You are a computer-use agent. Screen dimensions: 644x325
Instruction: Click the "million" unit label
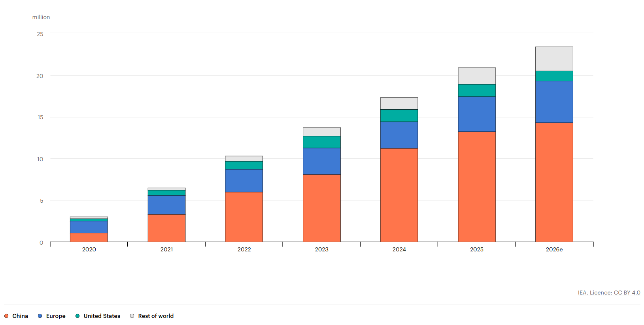41,17
